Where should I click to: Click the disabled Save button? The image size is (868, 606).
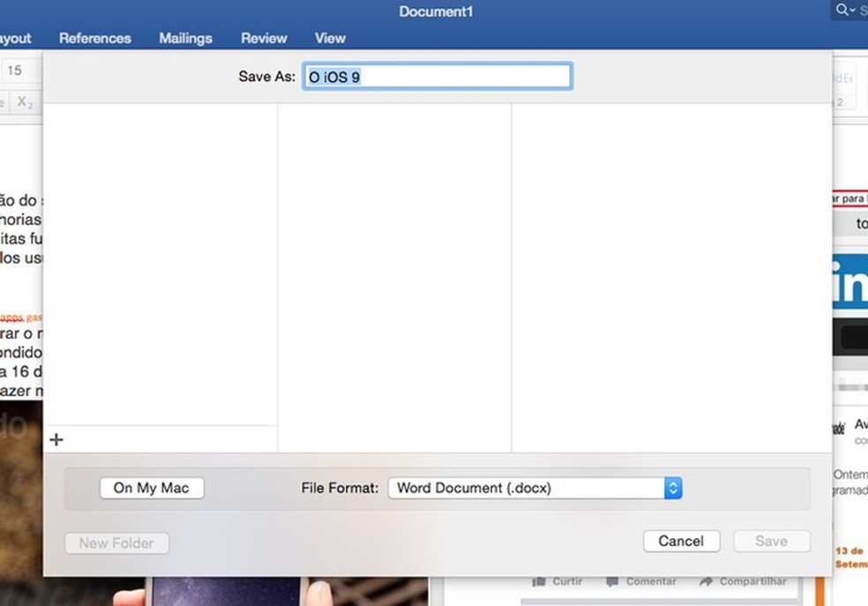(772, 541)
